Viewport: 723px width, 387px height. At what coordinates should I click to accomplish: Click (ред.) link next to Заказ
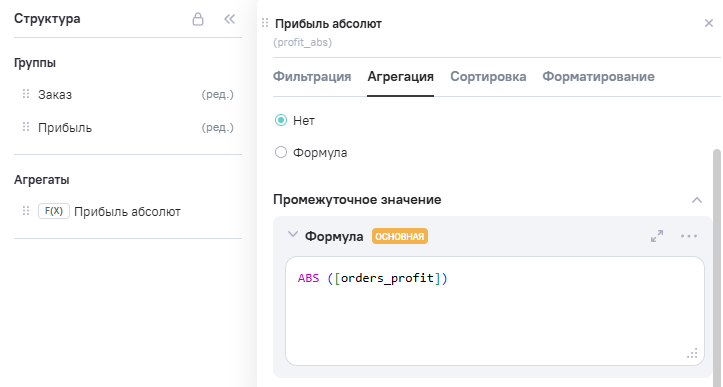218,95
